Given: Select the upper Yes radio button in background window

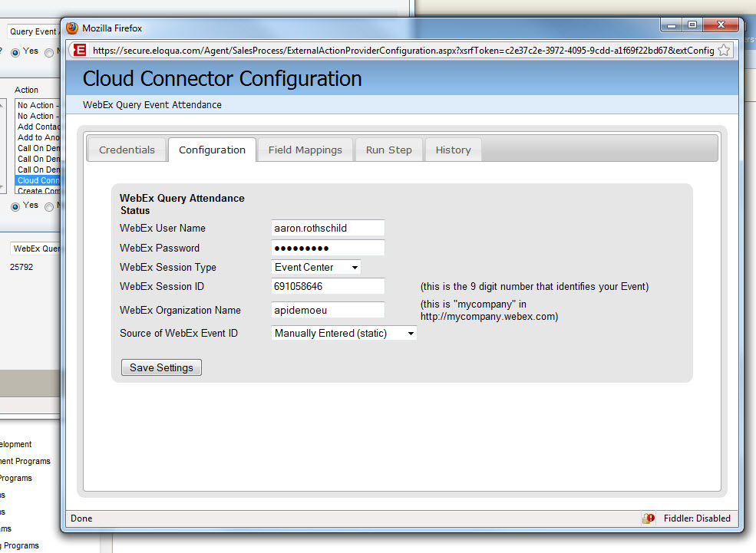Looking at the screenshot, I should (x=15, y=52).
